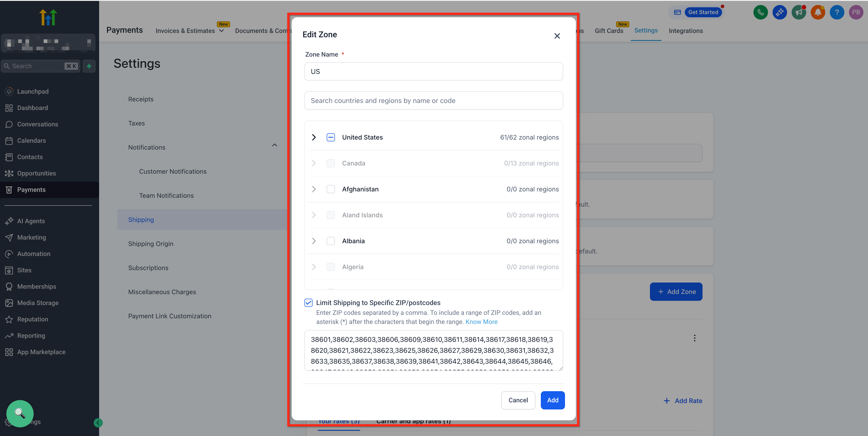Viewport: 868px width, 436px height.
Task: Expand the Albania regions row
Action: tap(314, 241)
